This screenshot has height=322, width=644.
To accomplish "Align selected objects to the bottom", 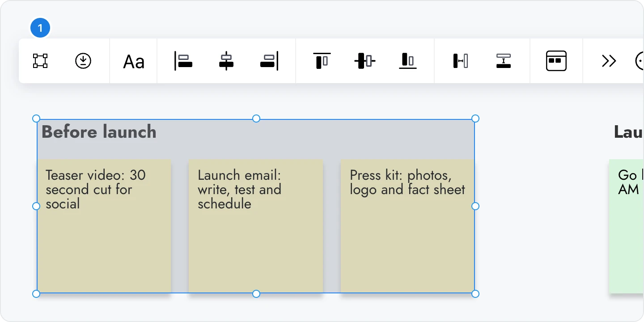I will pyautogui.click(x=408, y=61).
